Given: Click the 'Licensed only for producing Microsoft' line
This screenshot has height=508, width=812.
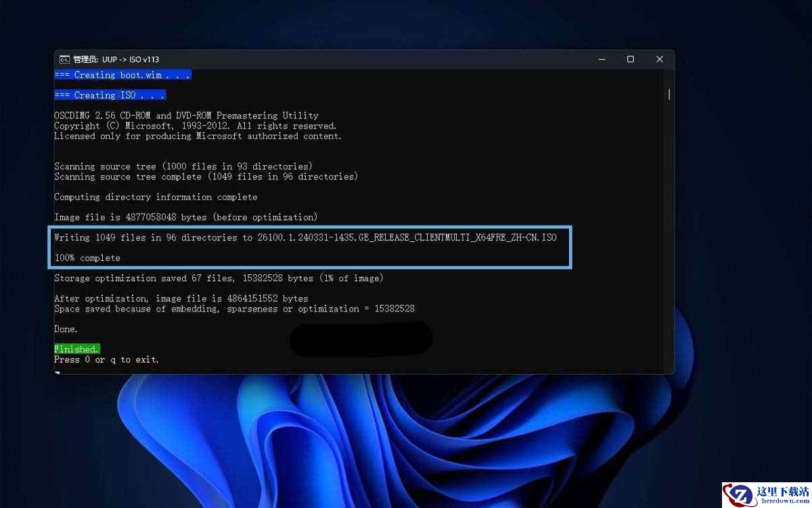Looking at the screenshot, I should pos(198,136).
